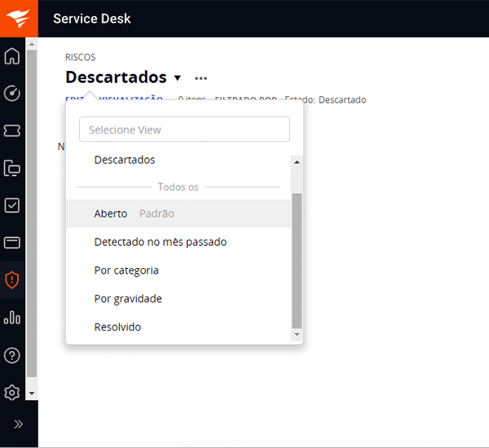Expand sidebar with double chevron icon
The height and width of the screenshot is (448, 489).
tap(19, 424)
